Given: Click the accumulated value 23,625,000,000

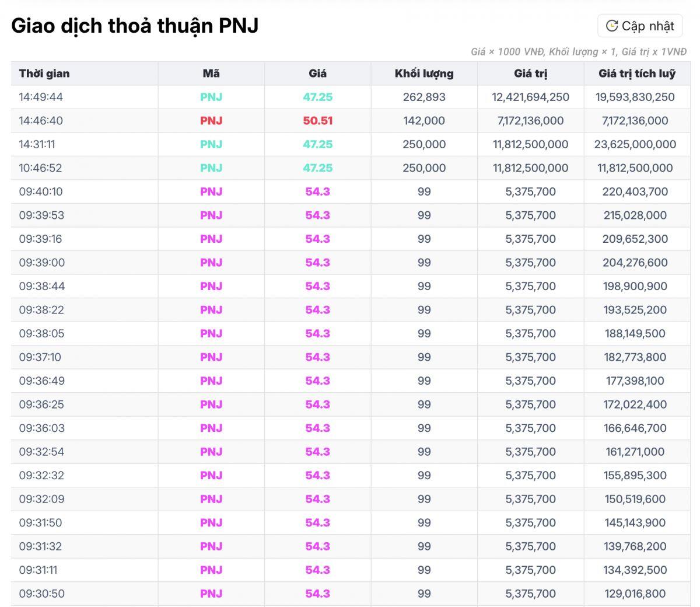Looking at the screenshot, I should pos(635,144).
